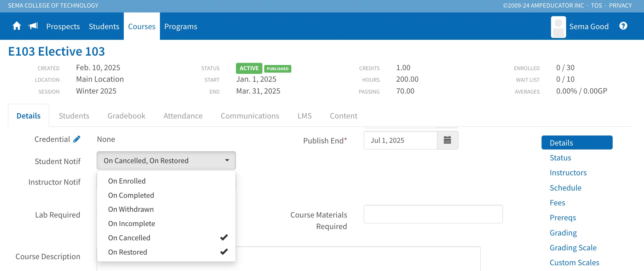The width and height of the screenshot is (644, 271).
Task: Edit the Credential with the pencil icon
Action: click(77, 139)
